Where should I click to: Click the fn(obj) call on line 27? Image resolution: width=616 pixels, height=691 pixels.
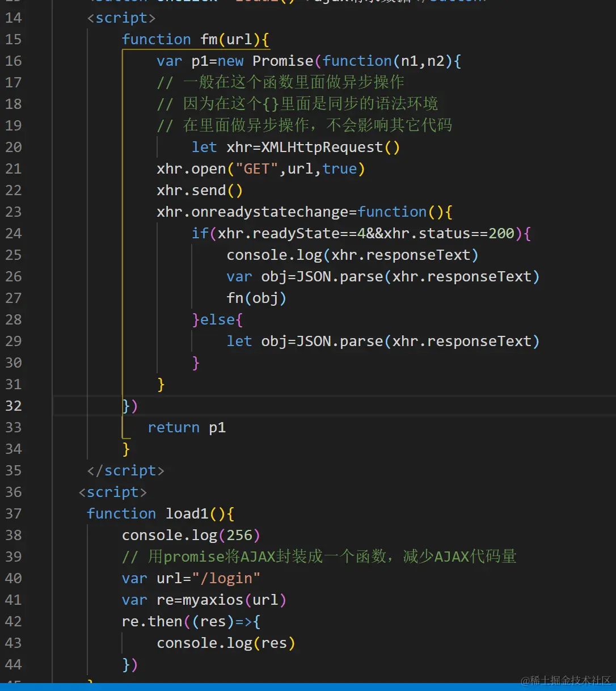point(257,298)
